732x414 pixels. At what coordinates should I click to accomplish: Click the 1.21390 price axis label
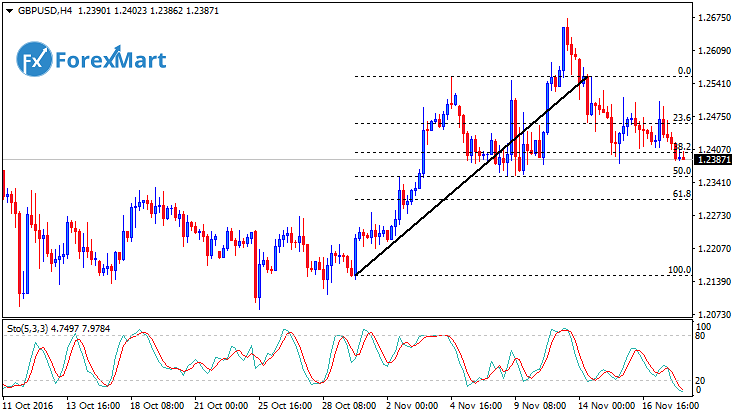pos(712,281)
